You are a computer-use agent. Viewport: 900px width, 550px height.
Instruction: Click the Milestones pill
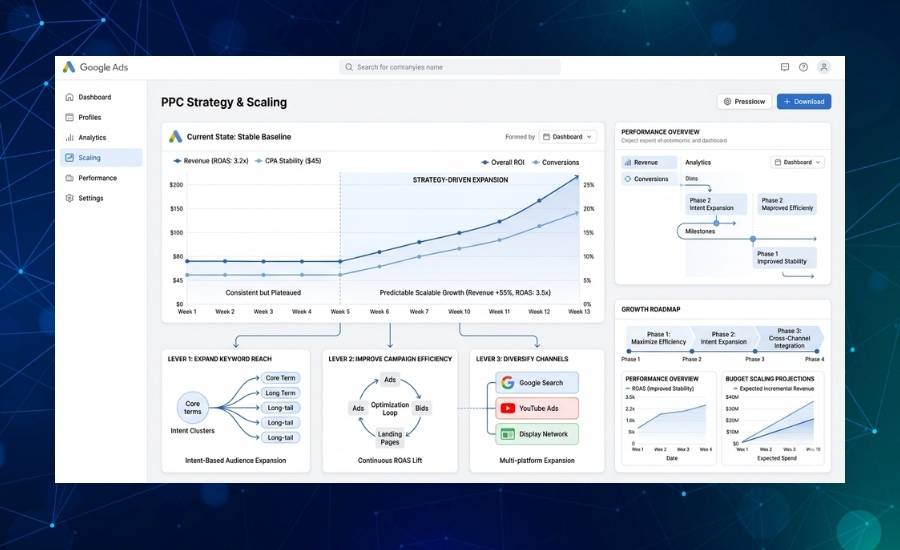click(700, 231)
